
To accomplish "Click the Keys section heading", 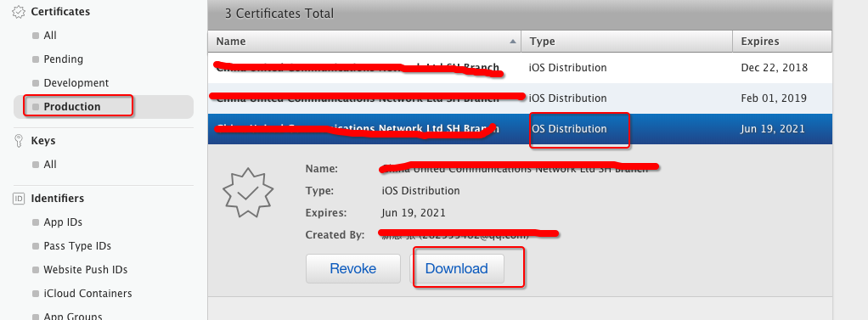I will click(x=43, y=141).
